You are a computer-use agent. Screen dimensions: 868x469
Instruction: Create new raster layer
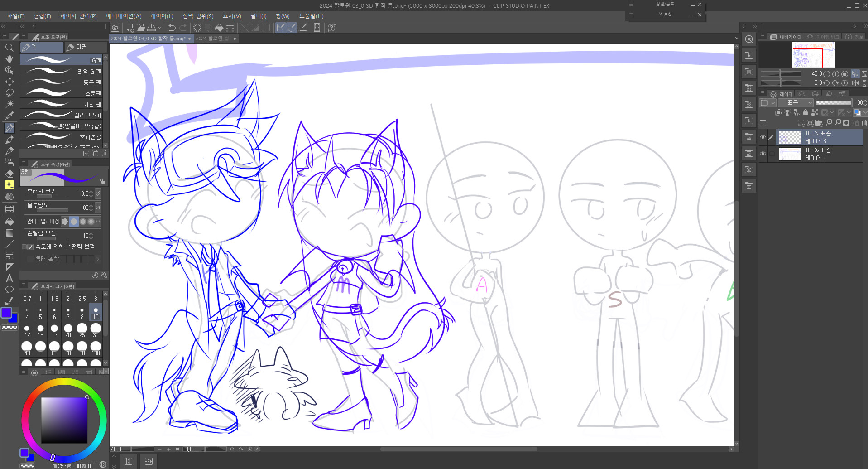click(x=801, y=123)
